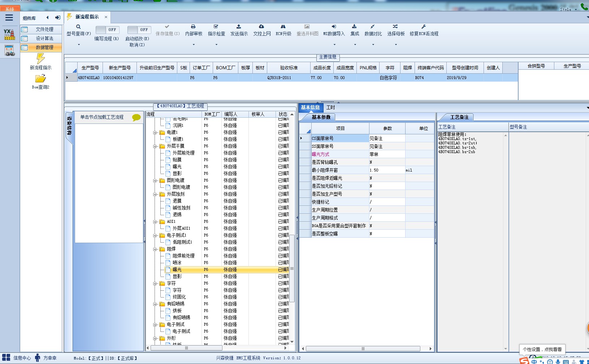589x364 pixels.
Task: Collapse the 有铅喷锡 tree node
Action: 155,304
